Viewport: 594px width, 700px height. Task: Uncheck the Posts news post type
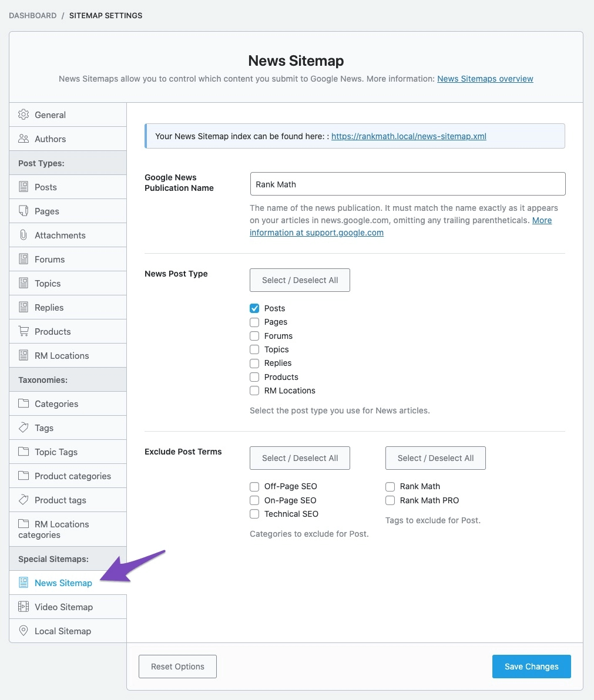tap(254, 308)
